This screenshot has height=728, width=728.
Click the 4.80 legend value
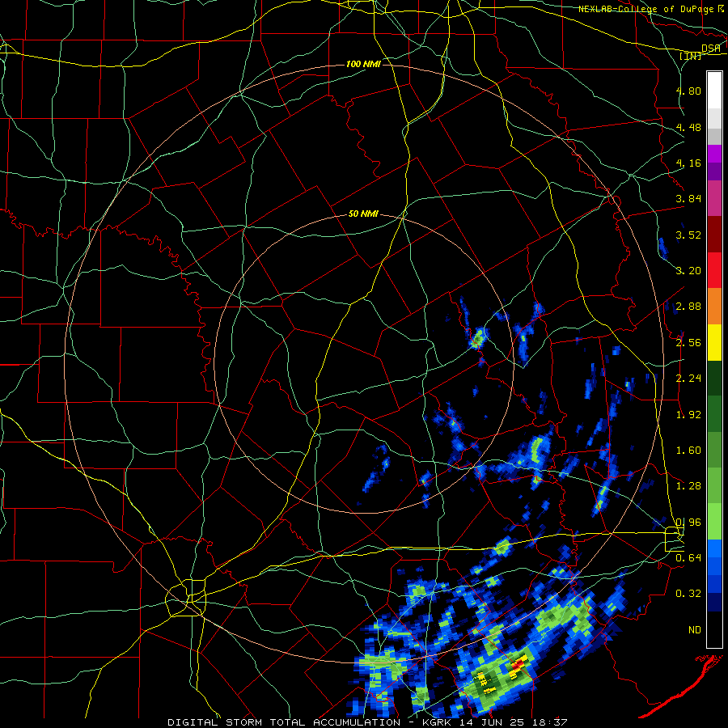click(x=688, y=91)
